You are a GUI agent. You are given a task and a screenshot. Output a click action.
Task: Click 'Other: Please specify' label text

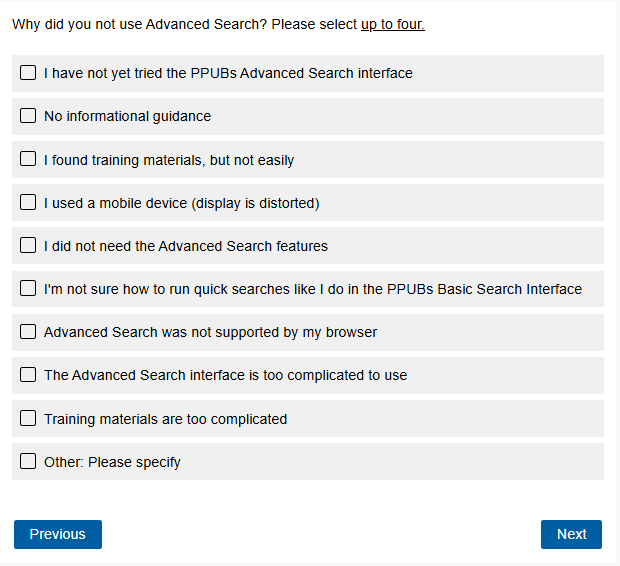tap(112, 462)
